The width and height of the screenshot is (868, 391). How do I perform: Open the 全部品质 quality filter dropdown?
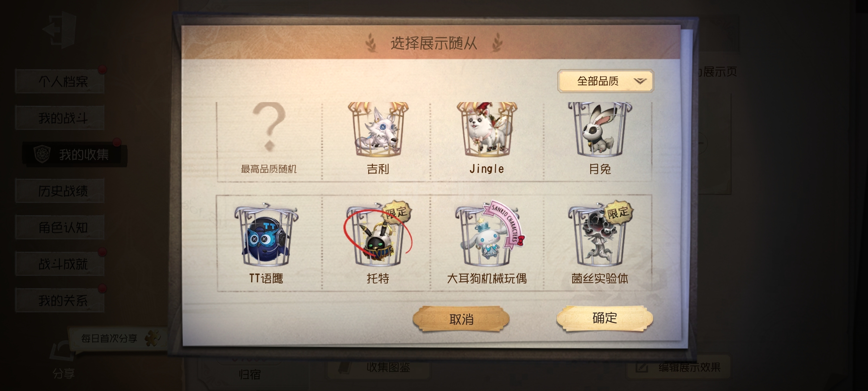(x=606, y=81)
